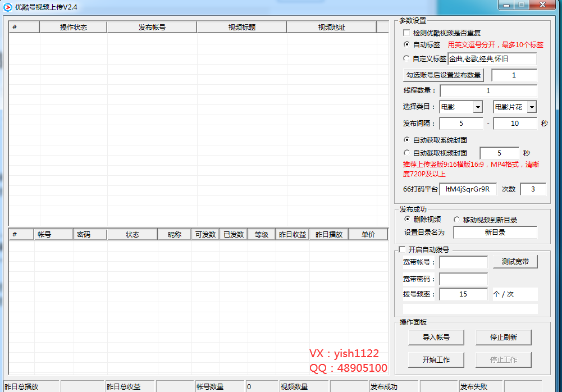
Task: Click the app icon in title bar
Action: coord(7,7)
